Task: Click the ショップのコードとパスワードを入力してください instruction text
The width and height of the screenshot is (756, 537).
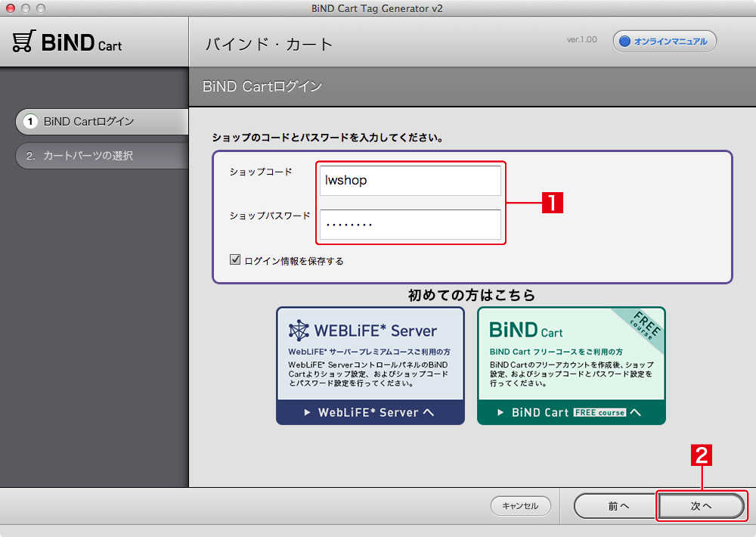Action: (328, 138)
